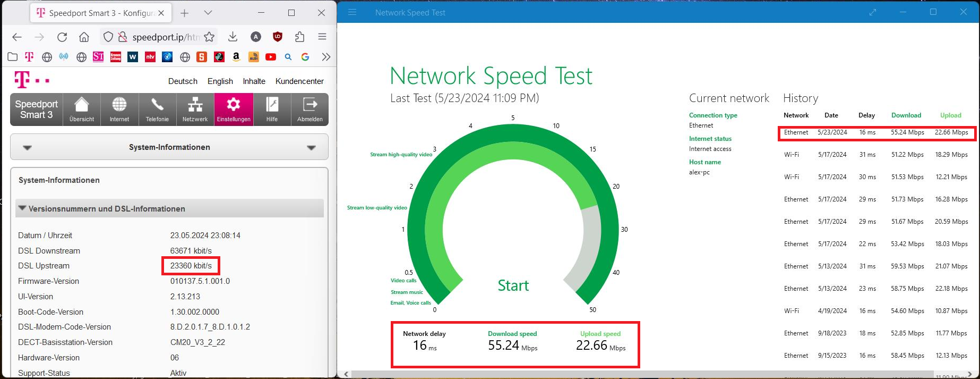Click the host name alex-pc
The height and width of the screenshot is (379, 980).
(x=699, y=172)
